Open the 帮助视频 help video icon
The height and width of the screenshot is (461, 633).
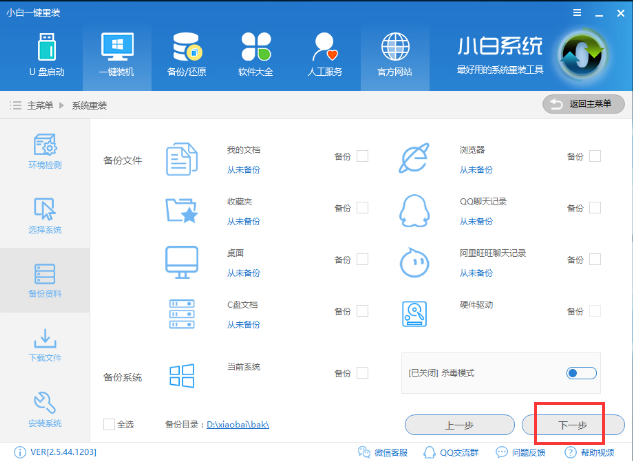pos(574,453)
